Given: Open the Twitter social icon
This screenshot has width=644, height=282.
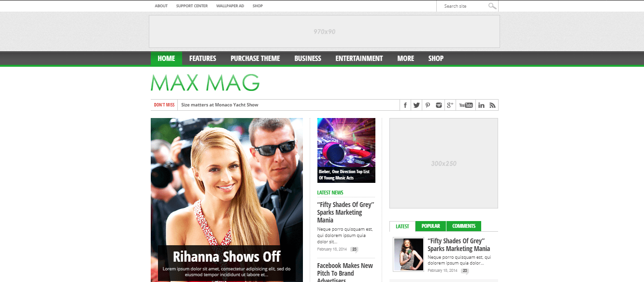Looking at the screenshot, I should coord(416,105).
